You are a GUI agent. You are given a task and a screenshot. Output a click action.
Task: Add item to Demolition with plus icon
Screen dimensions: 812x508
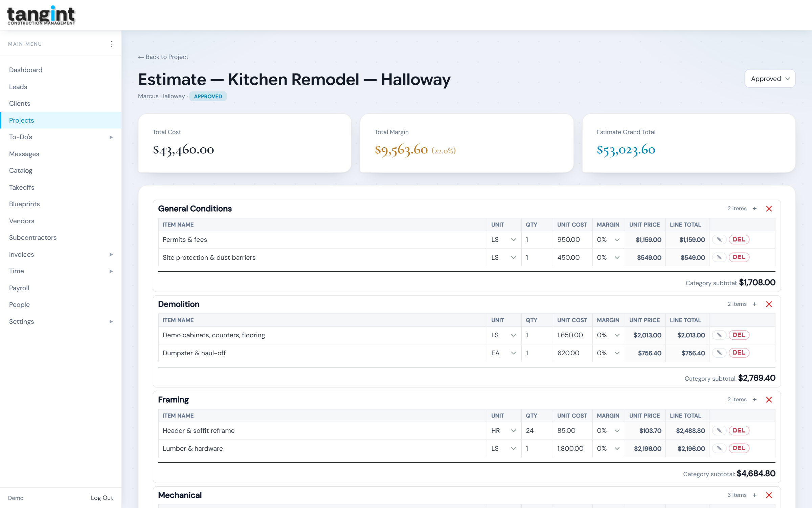point(754,304)
